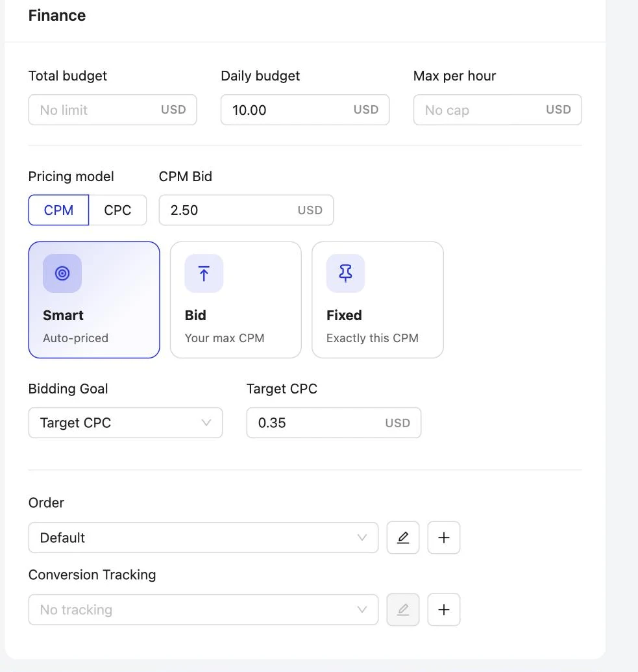Click the Fixed pin icon
Viewport: 638px width, 672px height.
tap(345, 273)
